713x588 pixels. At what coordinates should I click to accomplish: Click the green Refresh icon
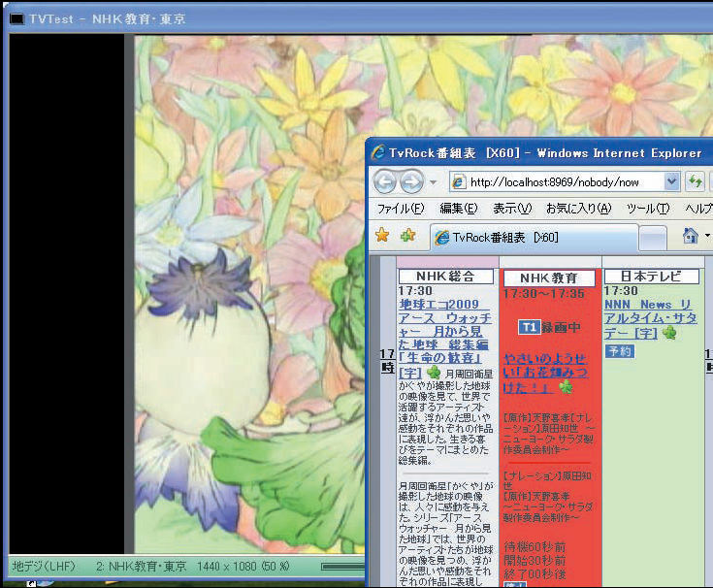coord(696,181)
